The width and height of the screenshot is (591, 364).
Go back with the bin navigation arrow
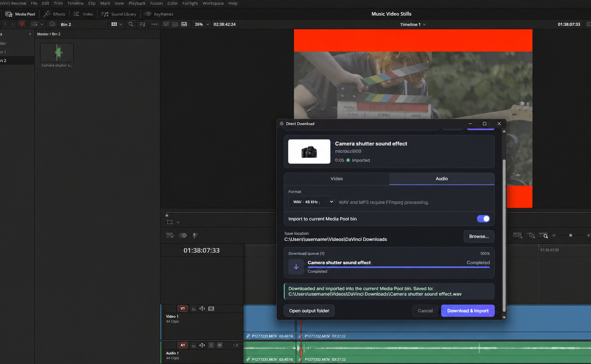[6, 24]
